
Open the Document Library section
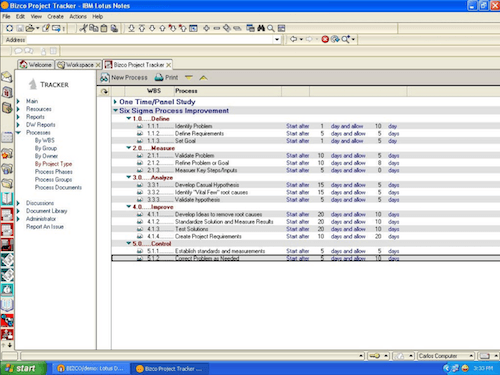pyautogui.click(x=47, y=211)
